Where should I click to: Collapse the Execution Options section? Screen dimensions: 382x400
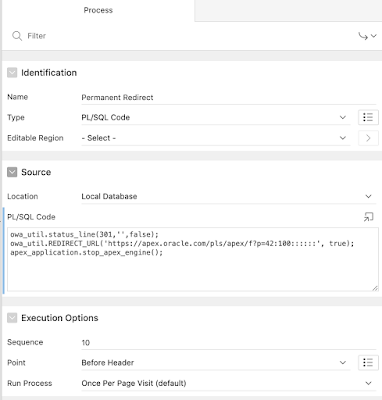coord(12,318)
